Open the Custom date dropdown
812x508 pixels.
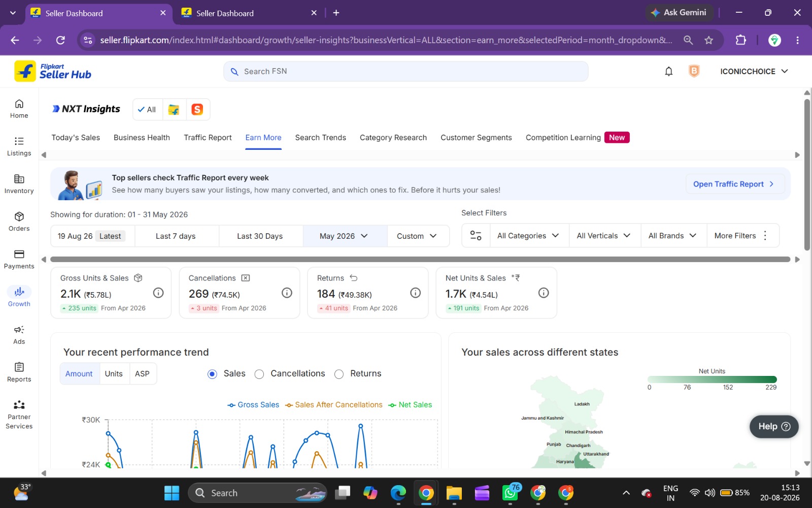[x=418, y=236]
